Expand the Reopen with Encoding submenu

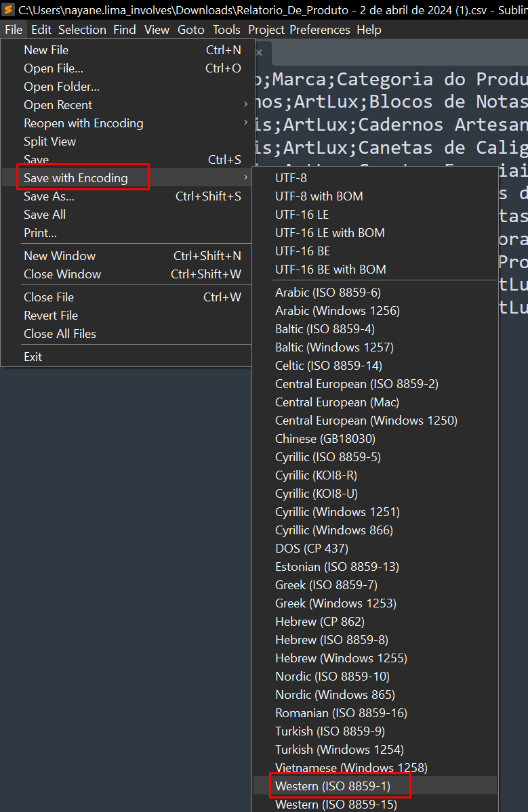coord(83,123)
